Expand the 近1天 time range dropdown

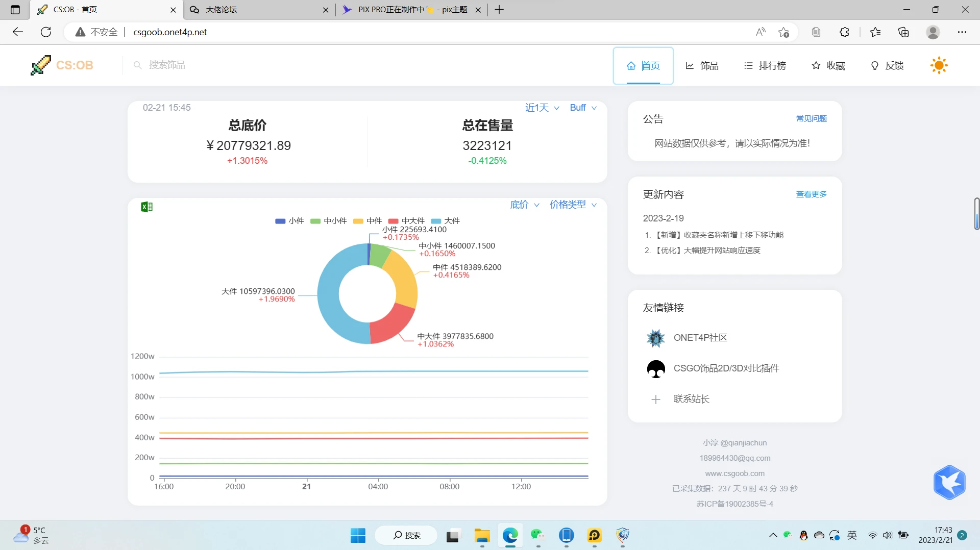click(x=542, y=108)
